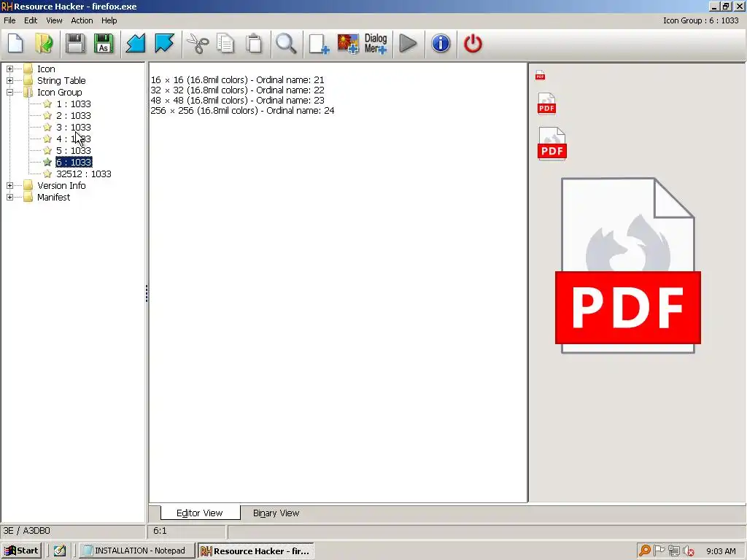747x560 pixels.
Task: Click the 48 × 48 Ordinal name 23 line
Action: 237,101
